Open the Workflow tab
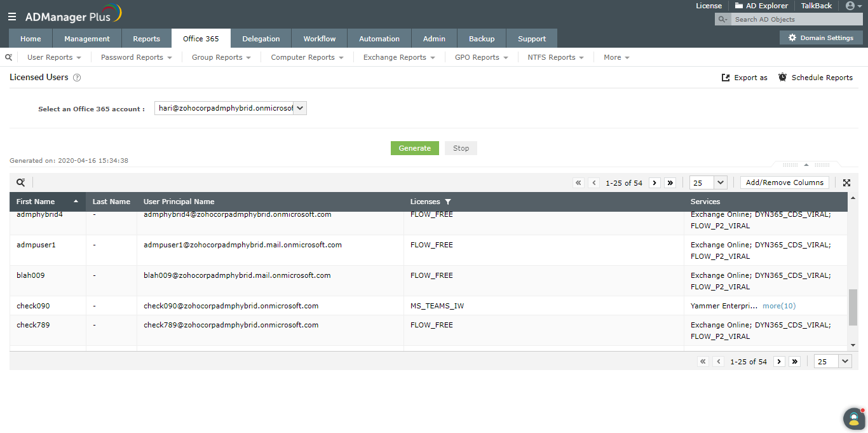The height and width of the screenshot is (433, 868). [320, 38]
